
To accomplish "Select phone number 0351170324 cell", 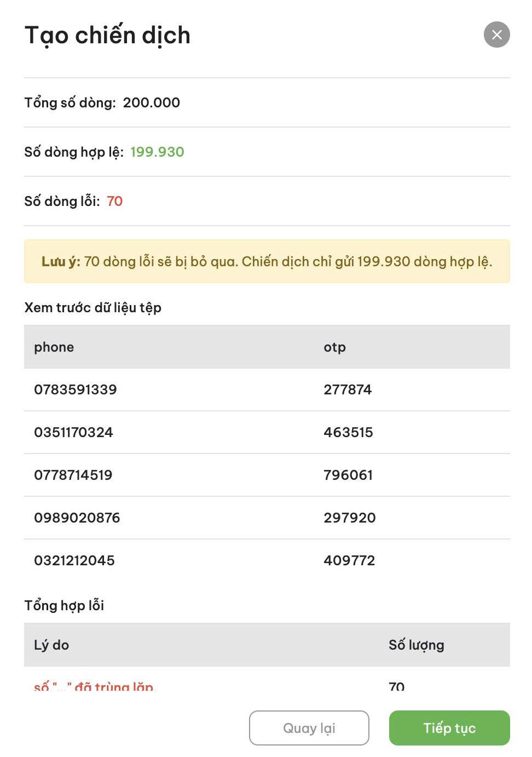I will point(73,432).
